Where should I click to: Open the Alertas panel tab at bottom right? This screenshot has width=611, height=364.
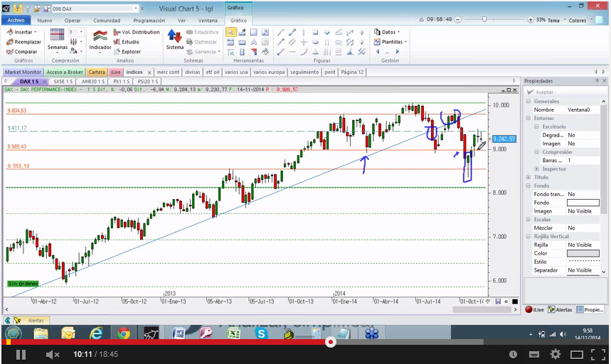[x=560, y=309]
